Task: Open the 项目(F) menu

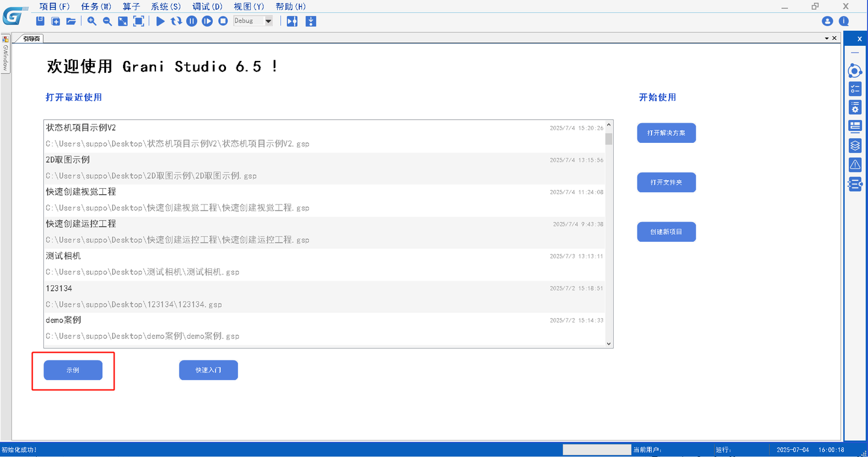Action: pos(54,6)
